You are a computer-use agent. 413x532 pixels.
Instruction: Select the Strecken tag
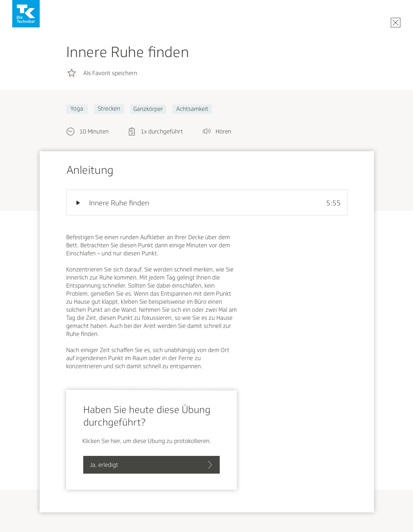click(x=109, y=109)
